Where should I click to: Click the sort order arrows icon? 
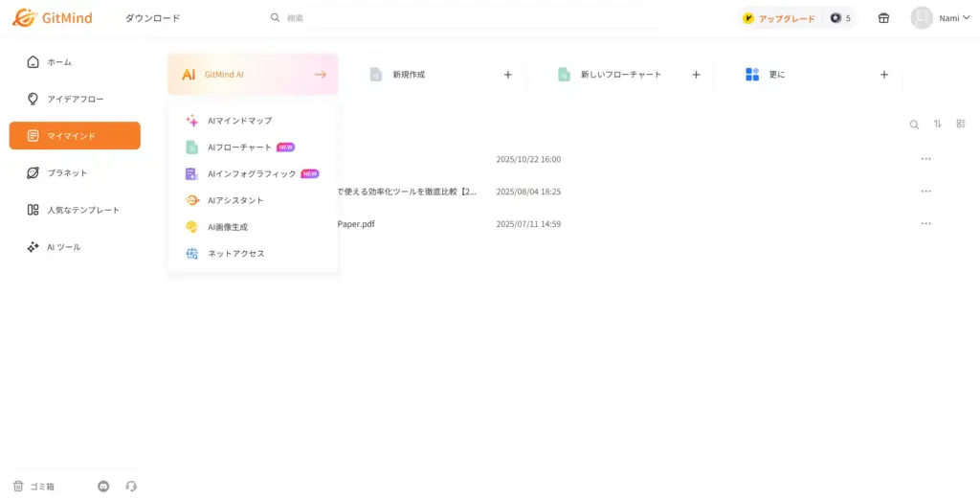point(938,125)
